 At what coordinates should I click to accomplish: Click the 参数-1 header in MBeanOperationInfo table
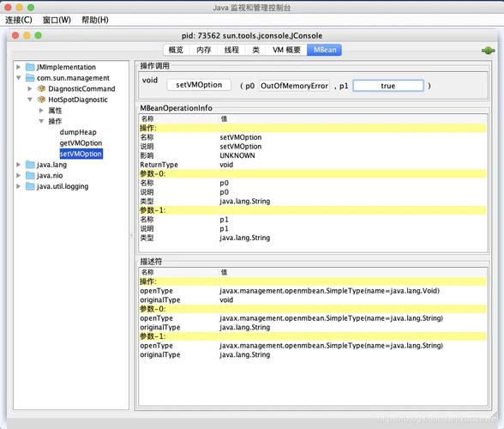(313, 210)
